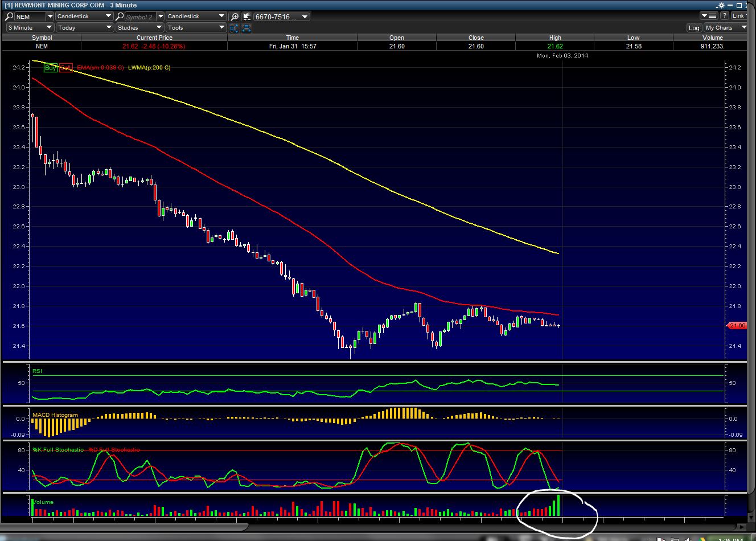Click the account cursor icon beside 6670-7516
Viewport: 756px width, 541px height.
(x=246, y=17)
